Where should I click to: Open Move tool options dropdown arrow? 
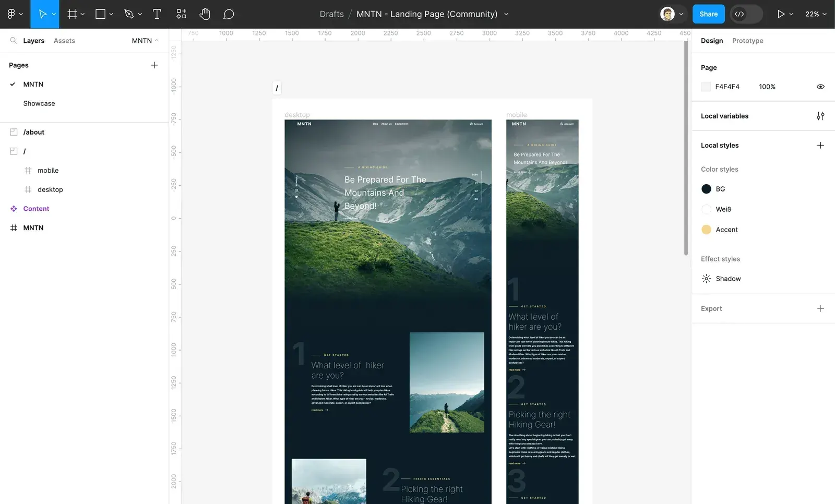click(54, 14)
